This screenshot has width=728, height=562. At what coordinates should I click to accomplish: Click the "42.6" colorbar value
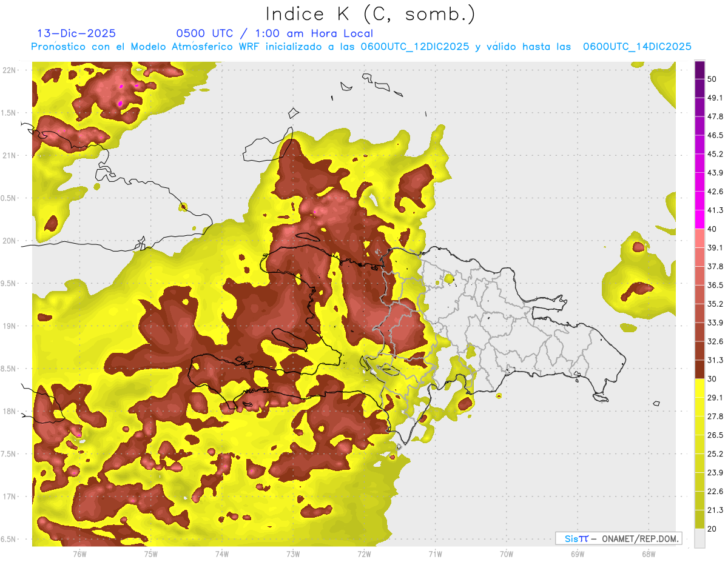coord(715,192)
